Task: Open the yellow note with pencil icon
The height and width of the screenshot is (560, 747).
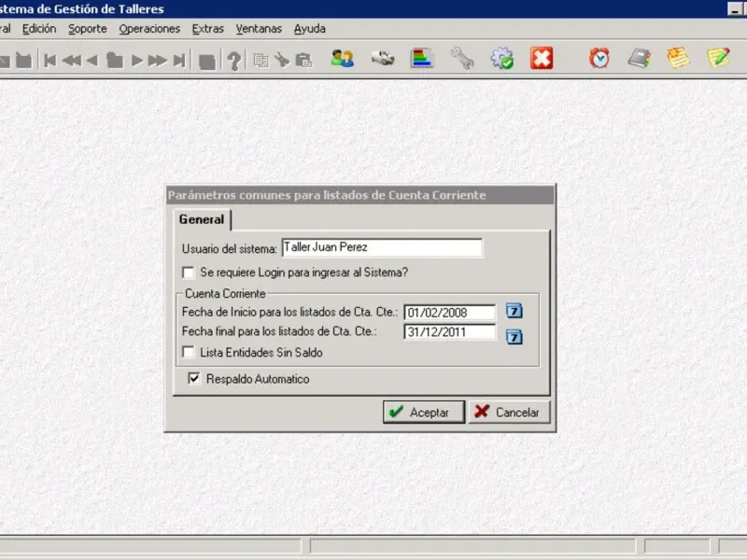Action: 718,58
